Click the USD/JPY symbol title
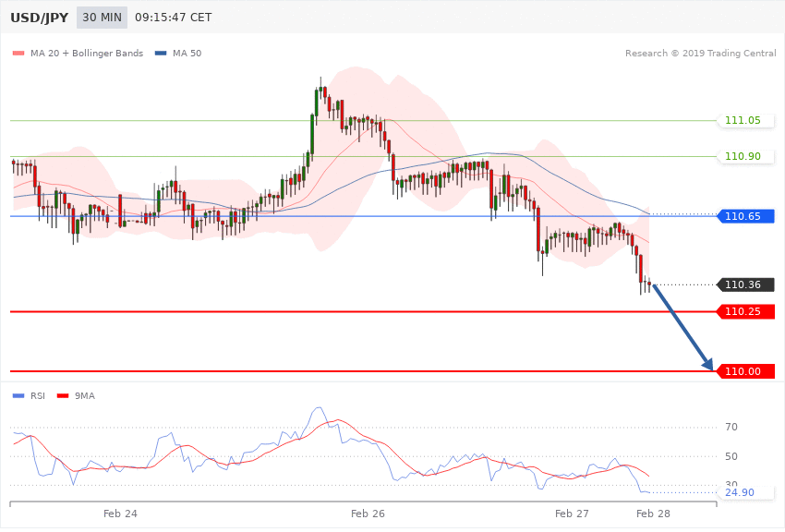 (x=39, y=18)
